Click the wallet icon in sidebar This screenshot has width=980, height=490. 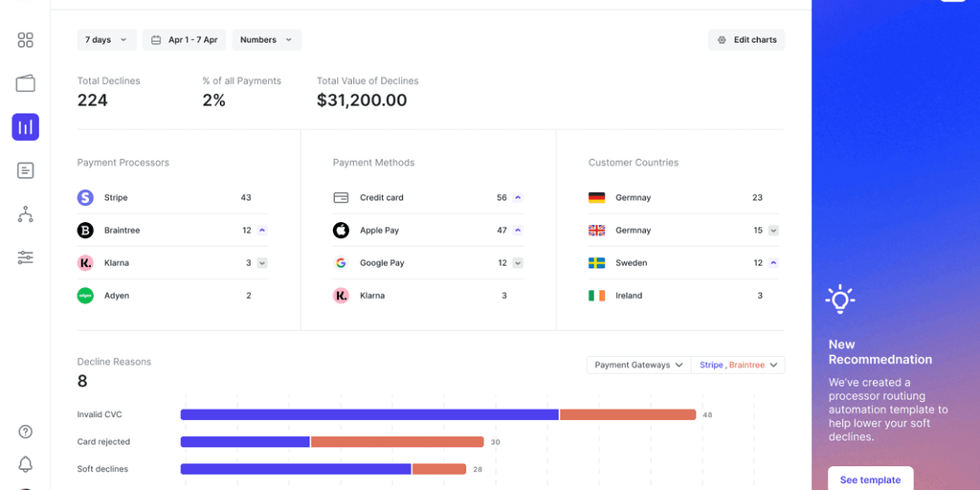pyautogui.click(x=26, y=83)
